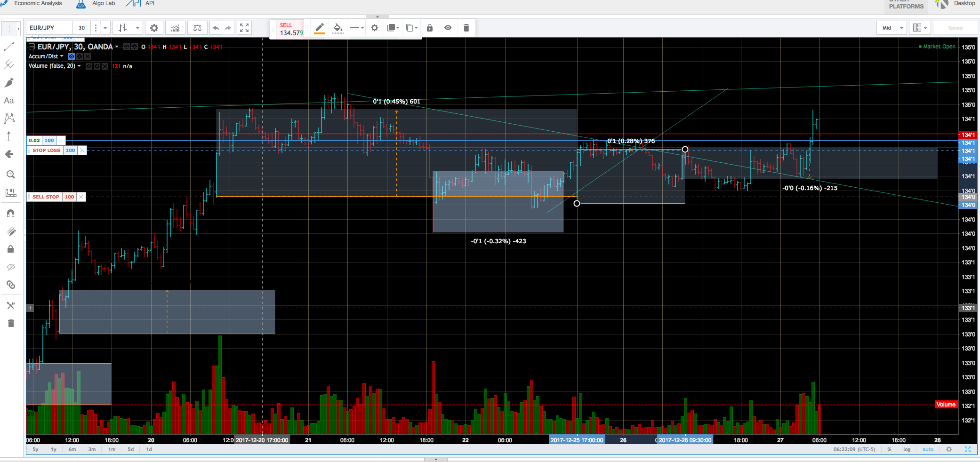Undo the last chart action
The height and width of the screenshot is (462, 980).
click(x=216, y=28)
